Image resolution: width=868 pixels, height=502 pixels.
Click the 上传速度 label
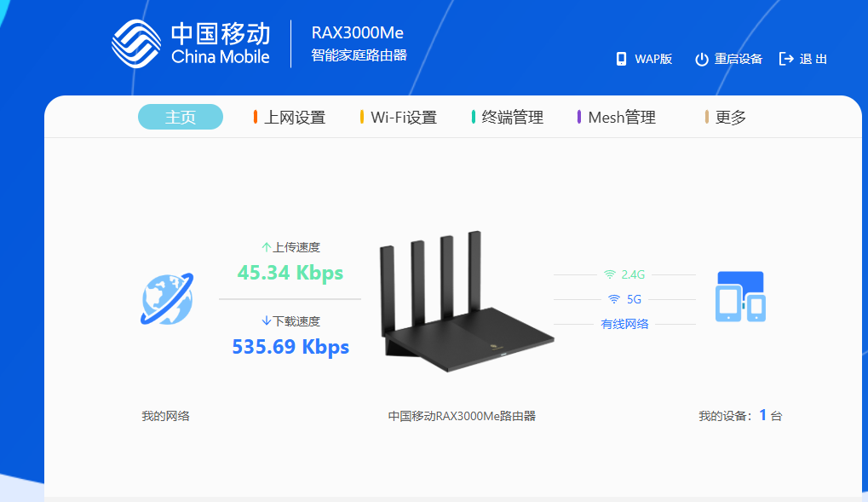pyautogui.click(x=296, y=247)
